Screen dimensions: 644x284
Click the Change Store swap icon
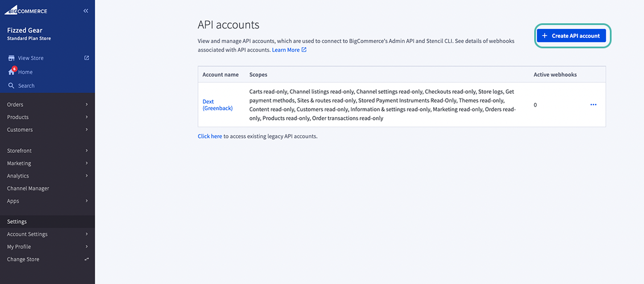[x=86, y=260]
